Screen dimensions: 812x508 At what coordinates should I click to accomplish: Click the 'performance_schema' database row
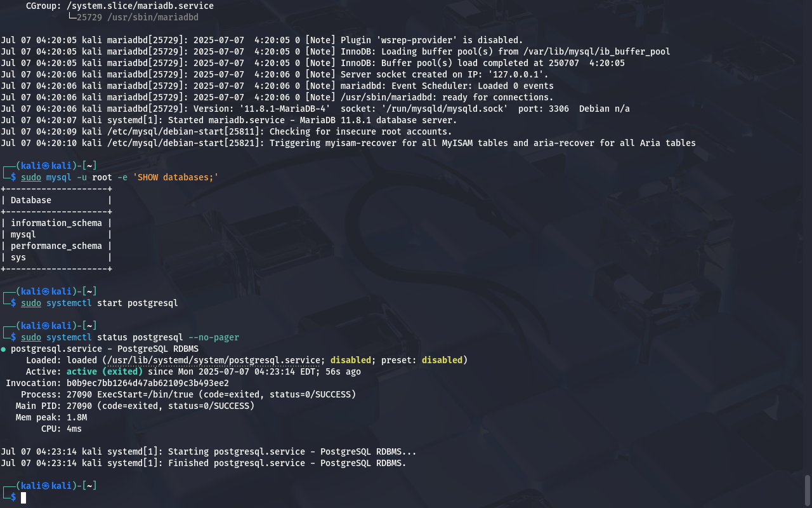pos(56,246)
